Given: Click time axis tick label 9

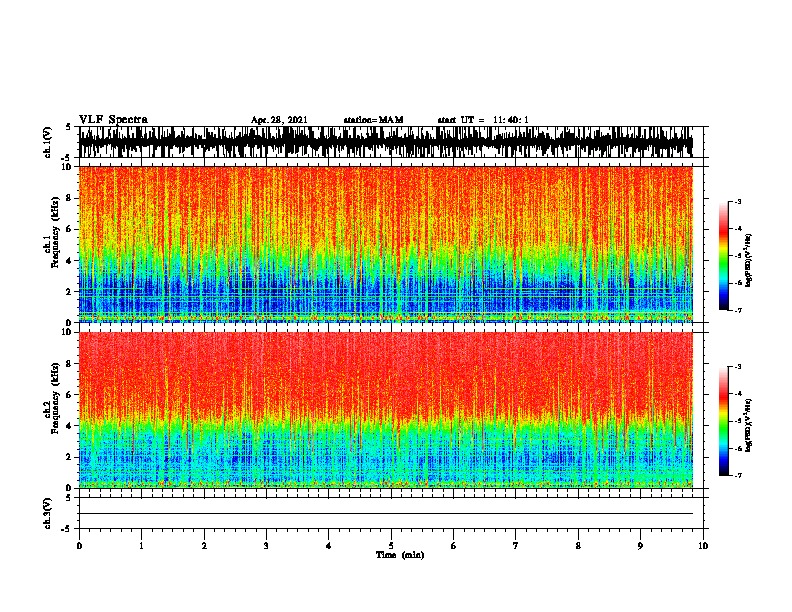Looking at the screenshot, I should [x=640, y=546].
